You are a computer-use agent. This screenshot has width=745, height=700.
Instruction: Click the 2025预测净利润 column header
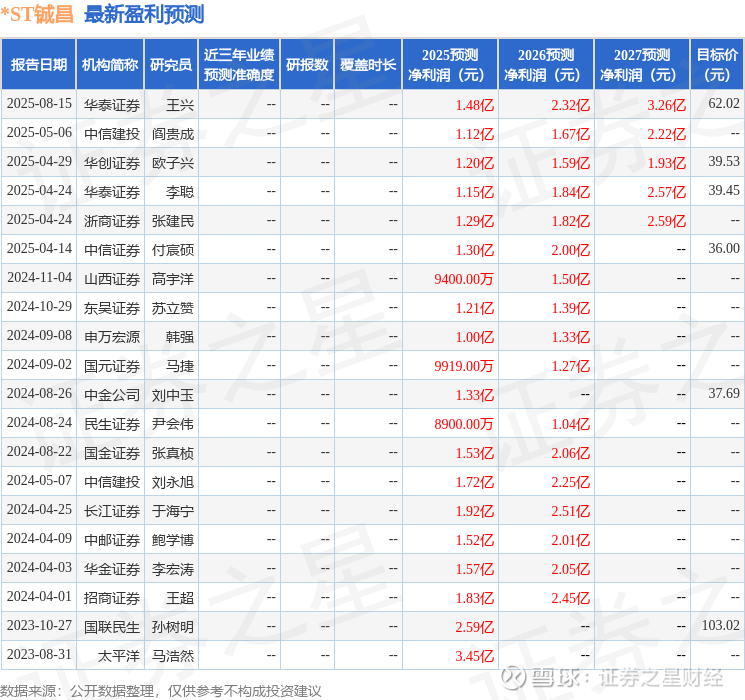click(450, 64)
